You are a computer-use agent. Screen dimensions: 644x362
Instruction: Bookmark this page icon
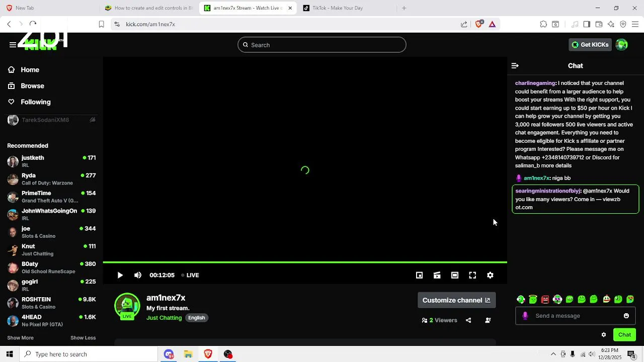click(x=101, y=24)
